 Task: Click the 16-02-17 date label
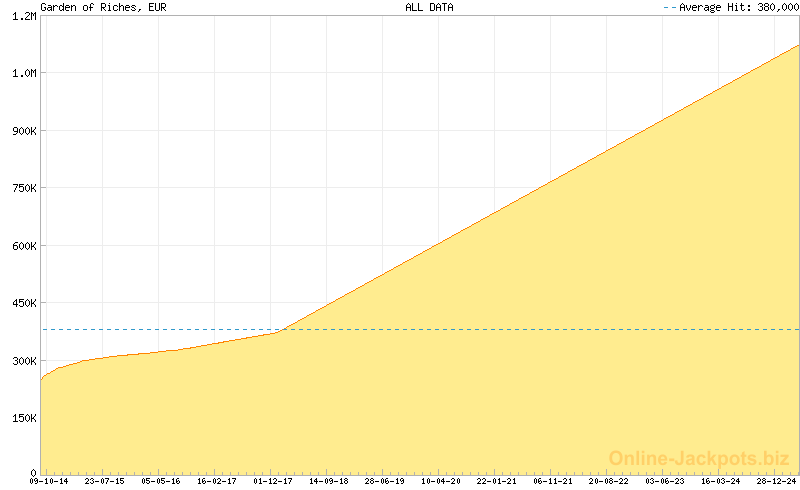(x=216, y=481)
